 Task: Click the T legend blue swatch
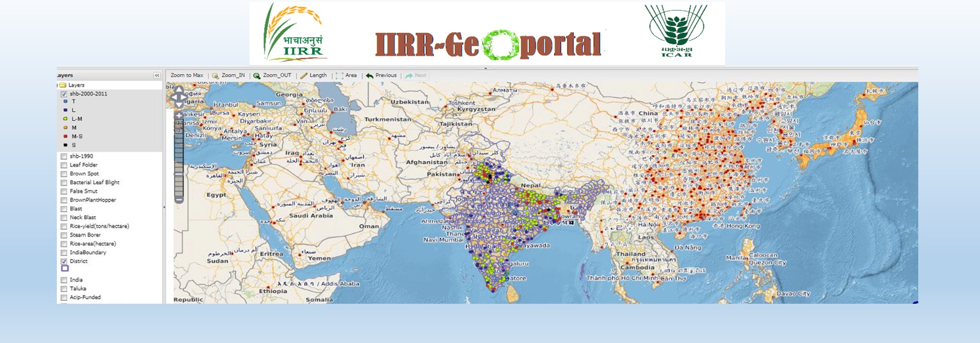tap(65, 102)
